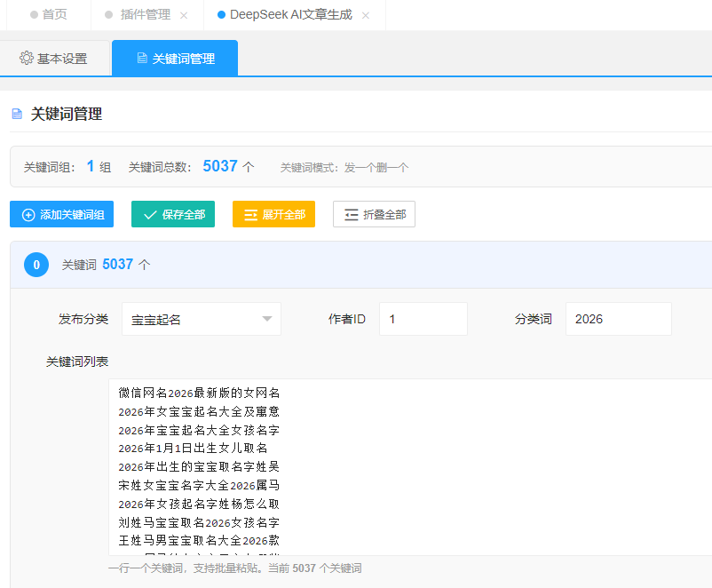
Task: Click into the 分类词 field showing 2026
Action: 618,319
